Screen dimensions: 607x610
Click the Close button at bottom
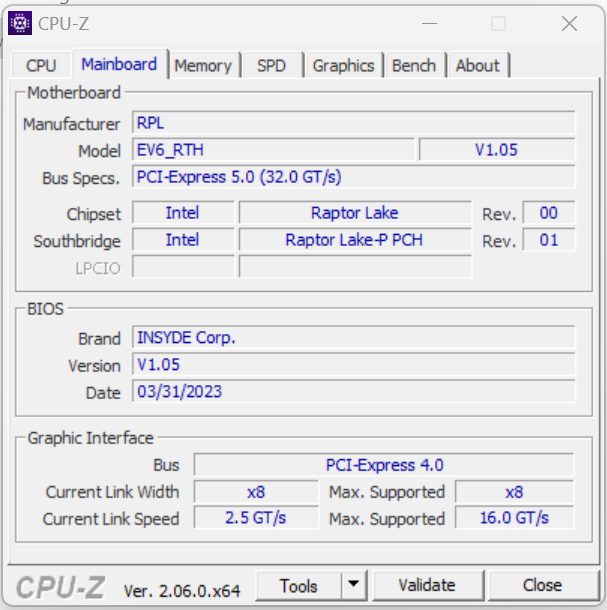coord(542,586)
